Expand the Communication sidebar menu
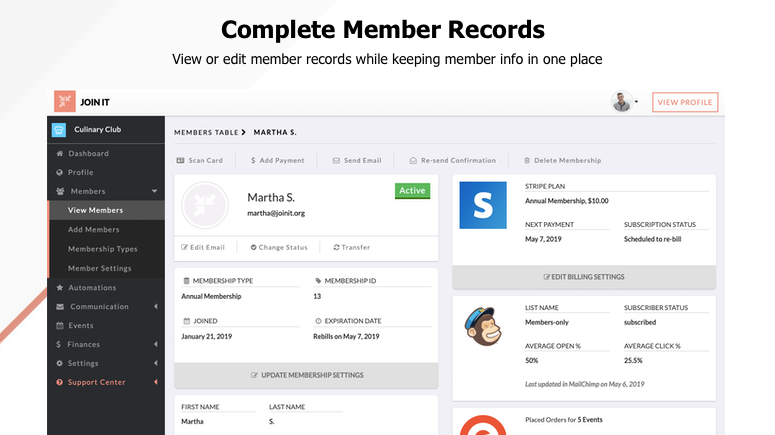This screenshot has width=775, height=435. point(155,307)
